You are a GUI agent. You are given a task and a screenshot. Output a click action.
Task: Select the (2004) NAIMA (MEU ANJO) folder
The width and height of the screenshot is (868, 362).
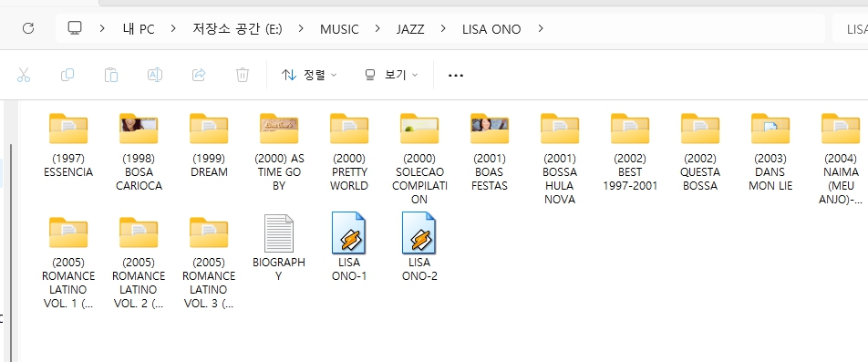click(x=841, y=159)
